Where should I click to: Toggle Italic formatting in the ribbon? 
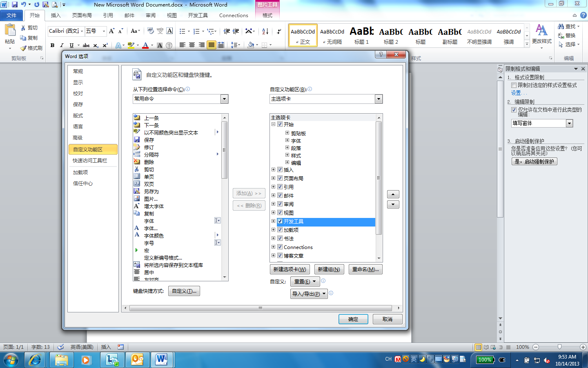tap(62, 45)
